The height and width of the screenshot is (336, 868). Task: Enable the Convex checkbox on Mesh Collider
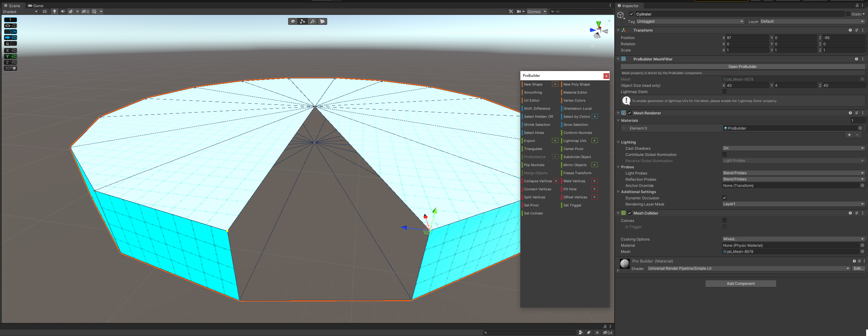[724, 220]
